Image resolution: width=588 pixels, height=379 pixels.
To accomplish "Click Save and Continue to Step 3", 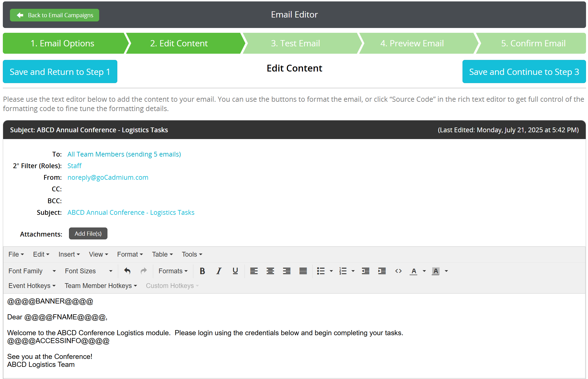I will click(524, 72).
